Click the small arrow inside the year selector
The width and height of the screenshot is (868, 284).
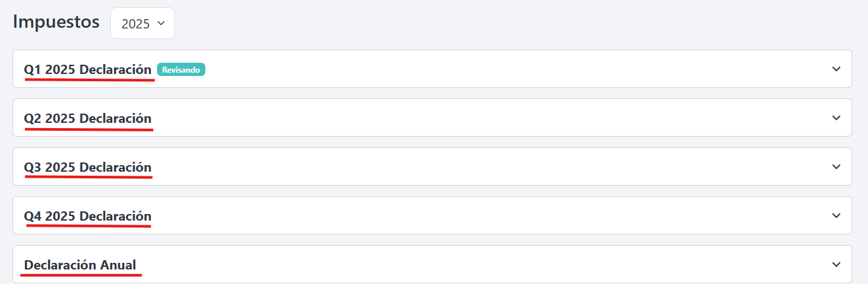161,23
